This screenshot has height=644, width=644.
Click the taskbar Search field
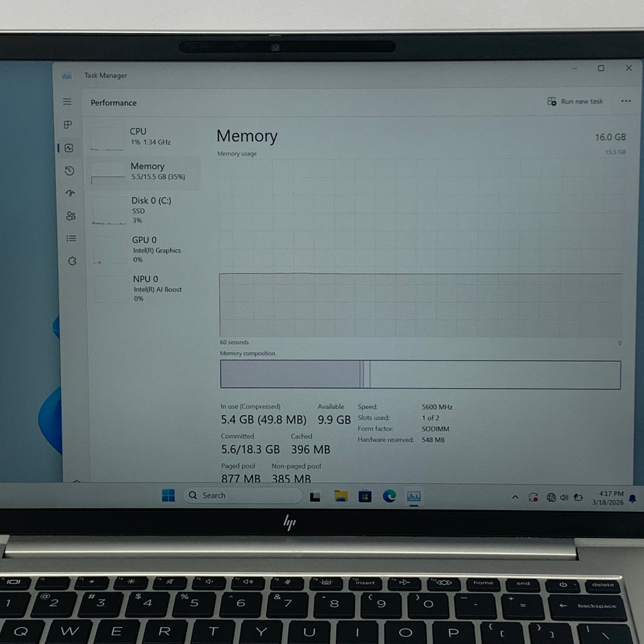243,495
